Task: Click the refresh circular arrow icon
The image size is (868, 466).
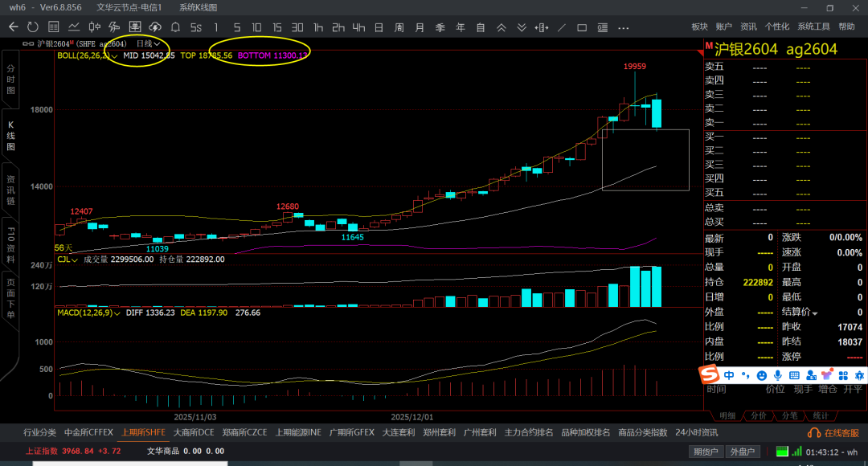Action: (33, 27)
